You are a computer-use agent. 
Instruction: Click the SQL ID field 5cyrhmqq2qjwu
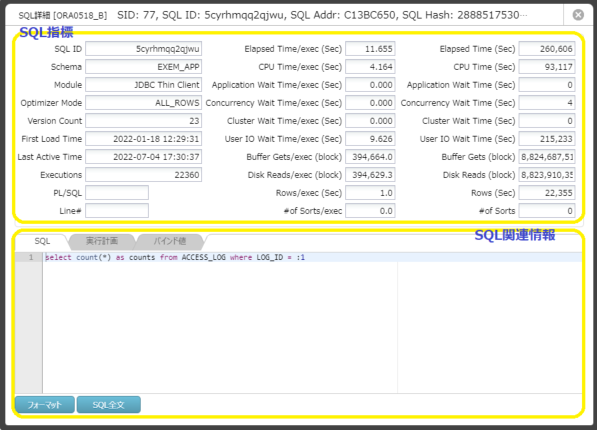click(144, 49)
